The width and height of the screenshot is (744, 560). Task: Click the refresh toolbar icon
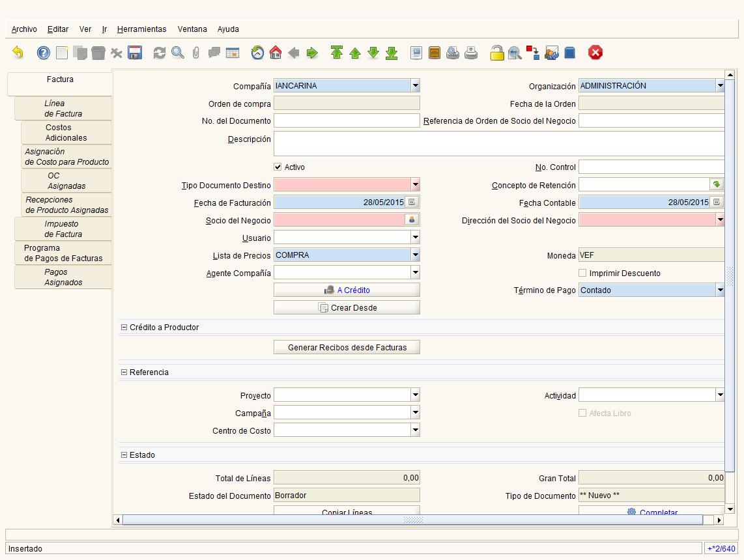(160, 53)
